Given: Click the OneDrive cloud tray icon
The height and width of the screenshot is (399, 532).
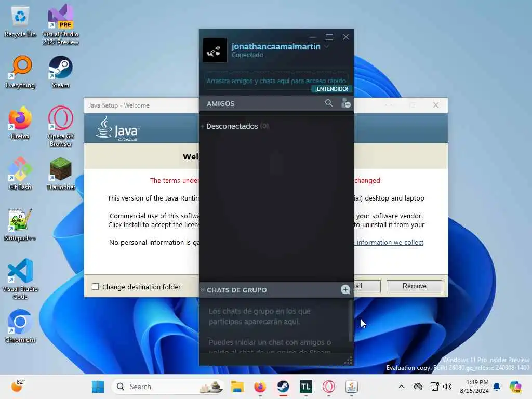Looking at the screenshot, I should tap(418, 387).
